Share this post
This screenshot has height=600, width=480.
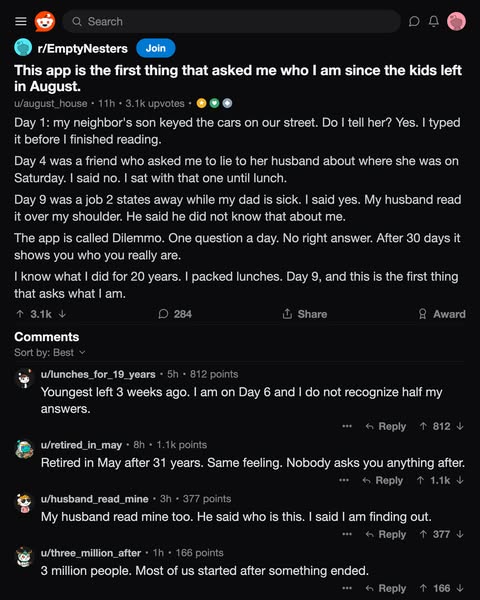coord(305,314)
